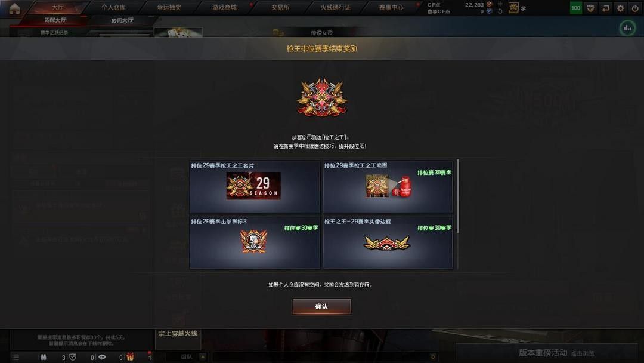Click the 版本重磅活动 banner link
This screenshot has height=363, width=644.
click(543, 353)
